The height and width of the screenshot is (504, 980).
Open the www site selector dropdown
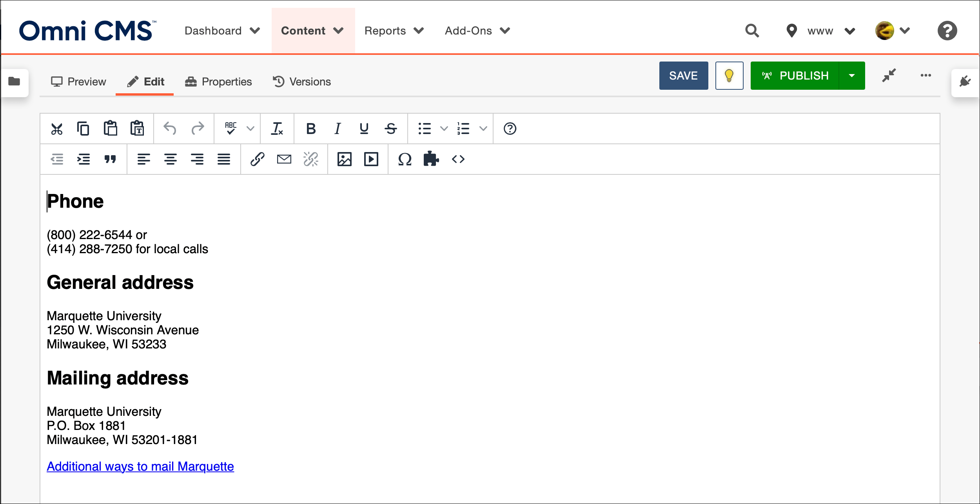click(x=821, y=31)
